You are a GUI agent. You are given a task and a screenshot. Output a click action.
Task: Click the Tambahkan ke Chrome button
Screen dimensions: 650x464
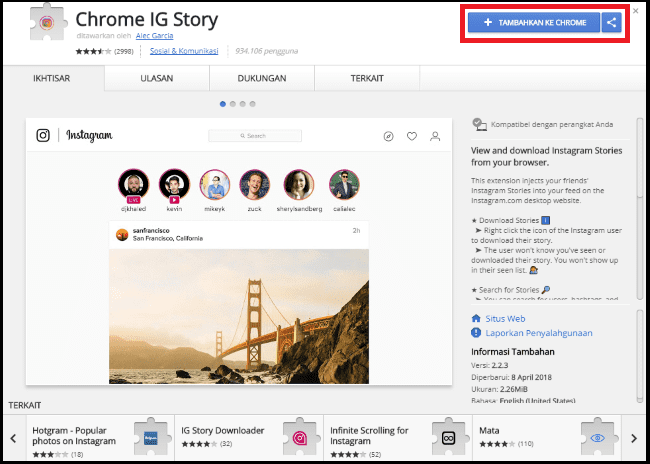coord(534,22)
